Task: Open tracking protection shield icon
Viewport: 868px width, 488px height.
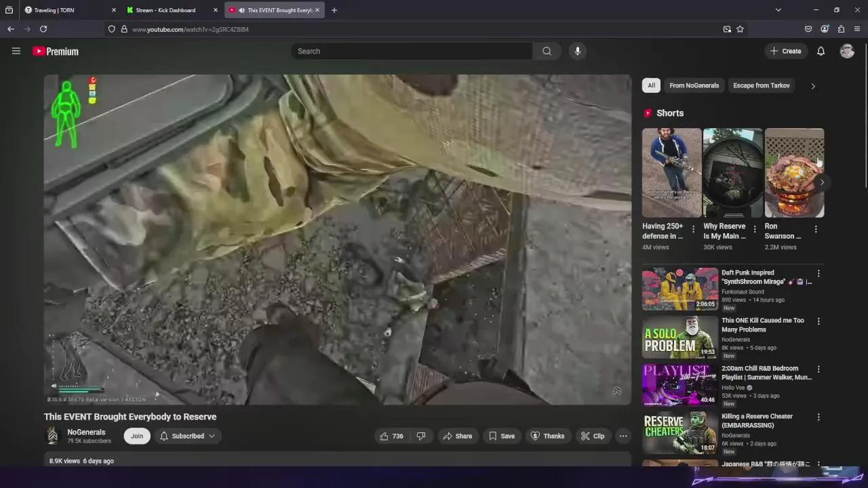Action: (111, 29)
